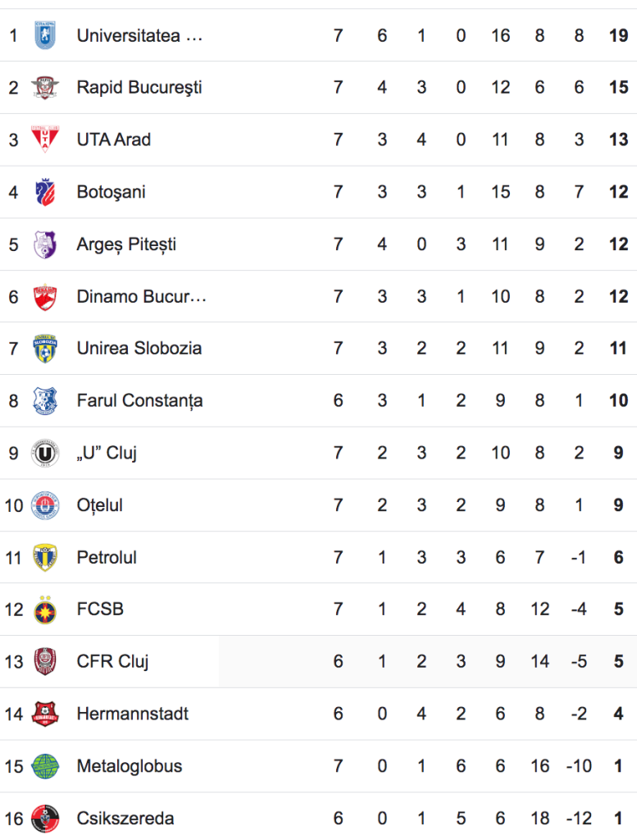The image size is (637, 840).
Task: Click the Csikszereda club logo
Action: pos(45,819)
